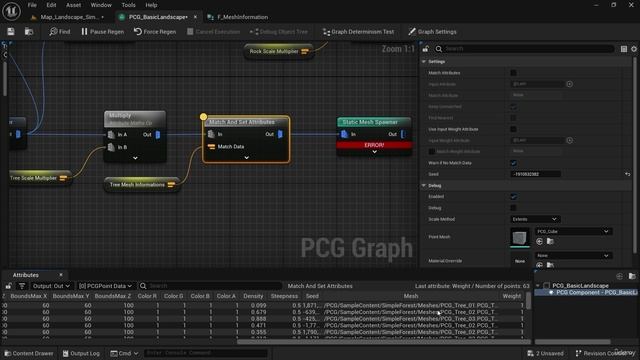Open the details panel grid view options icon
The width and height of the screenshot is (640, 360).
coord(624,49)
